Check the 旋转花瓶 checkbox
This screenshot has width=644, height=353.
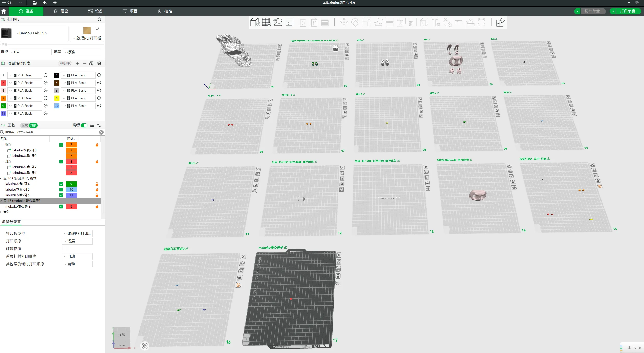pos(64,249)
